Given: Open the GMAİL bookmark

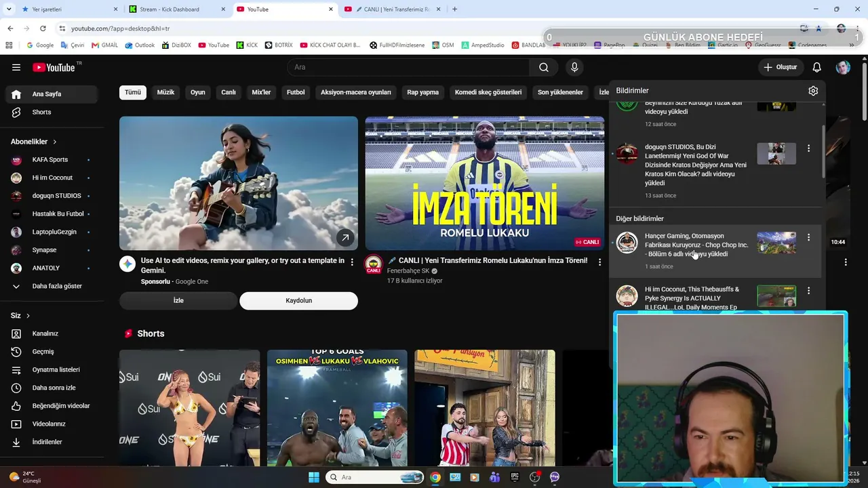Looking at the screenshot, I should pyautogui.click(x=104, y=45).
